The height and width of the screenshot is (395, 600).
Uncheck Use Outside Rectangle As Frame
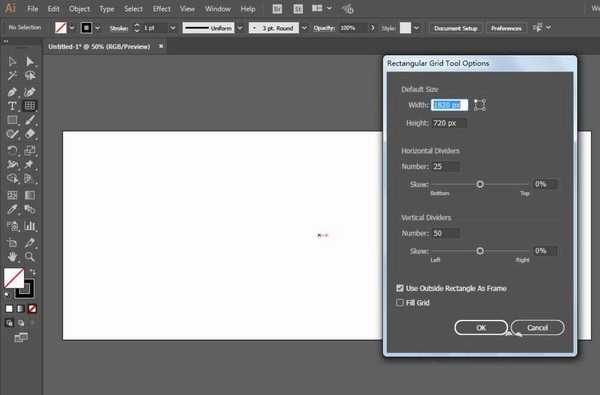click(400, 288)
